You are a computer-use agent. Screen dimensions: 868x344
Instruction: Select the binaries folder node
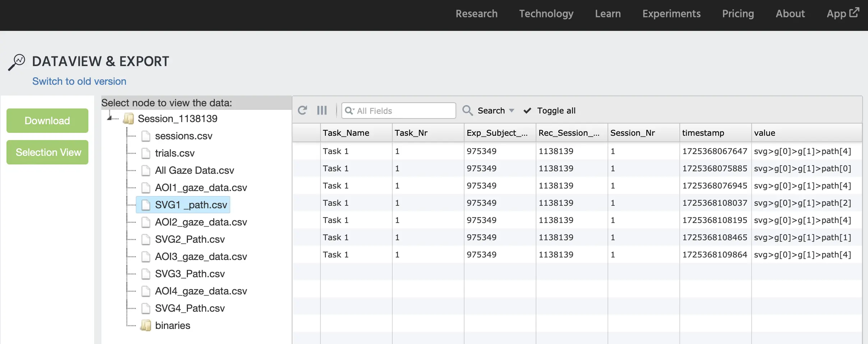point(173,325)
